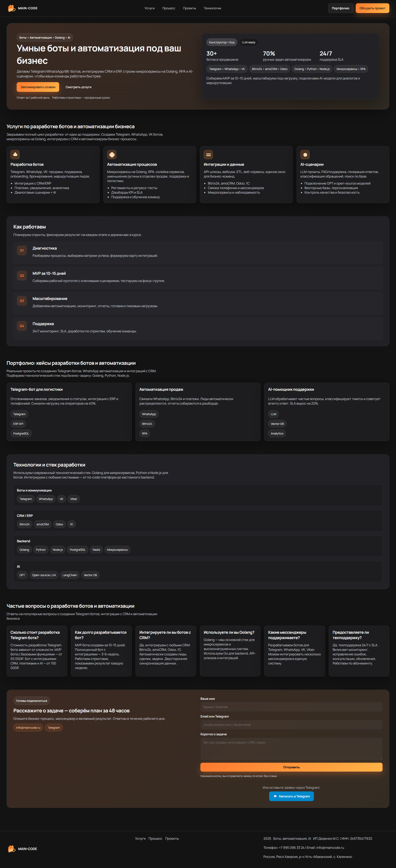Screen dimensions: 396x868
Task: Click the hexagon icon on Автоматизация процессов card
Action: pos(111,154)
